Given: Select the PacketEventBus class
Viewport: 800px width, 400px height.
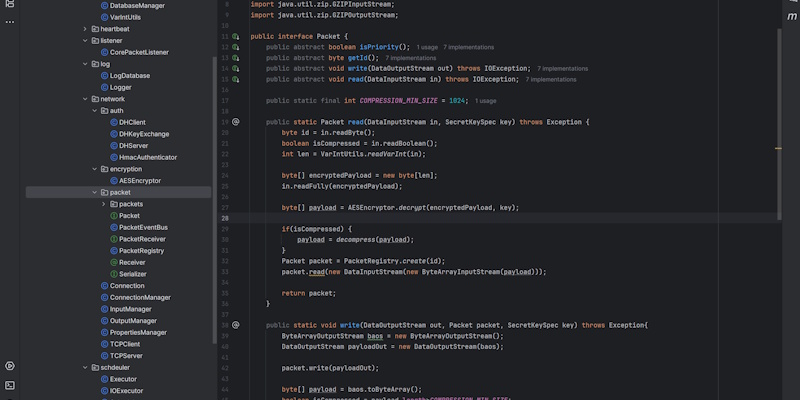Looking at the screenshot, I should pos(143,228).
